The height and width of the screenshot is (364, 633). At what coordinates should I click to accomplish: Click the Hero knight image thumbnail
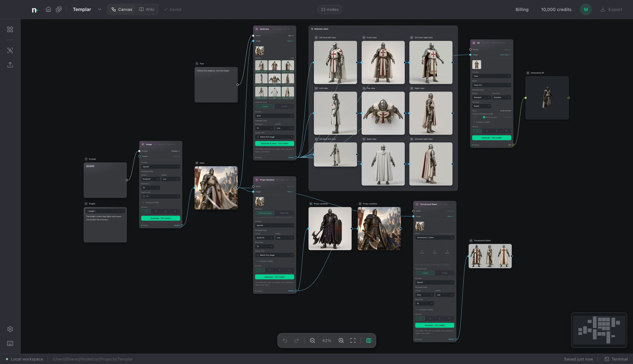point(216,188)
